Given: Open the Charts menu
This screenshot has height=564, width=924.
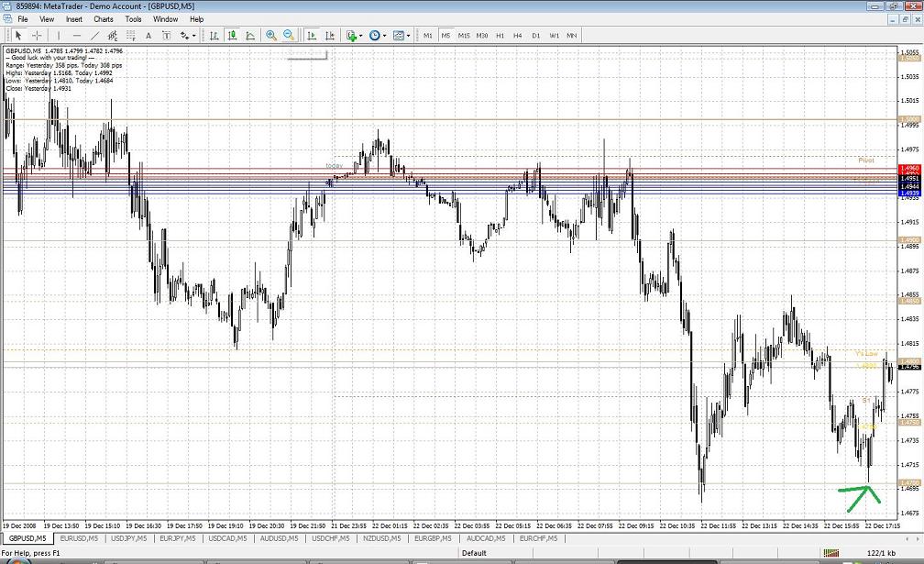Looking at the screenshot, I should click(103, 19).
